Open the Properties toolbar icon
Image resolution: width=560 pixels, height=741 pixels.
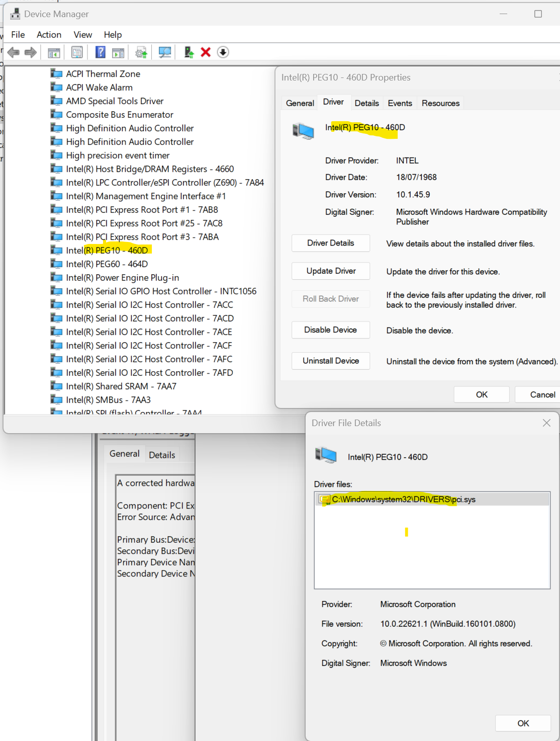pos(77,52)
